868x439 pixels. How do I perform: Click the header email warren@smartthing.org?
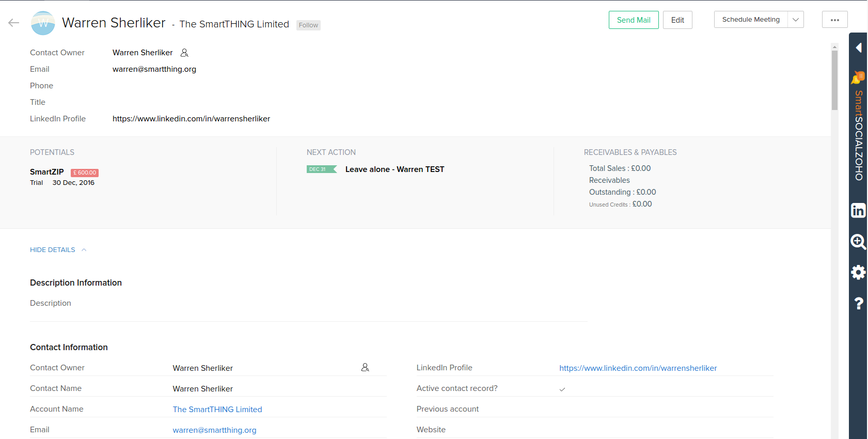coord(154,69)
